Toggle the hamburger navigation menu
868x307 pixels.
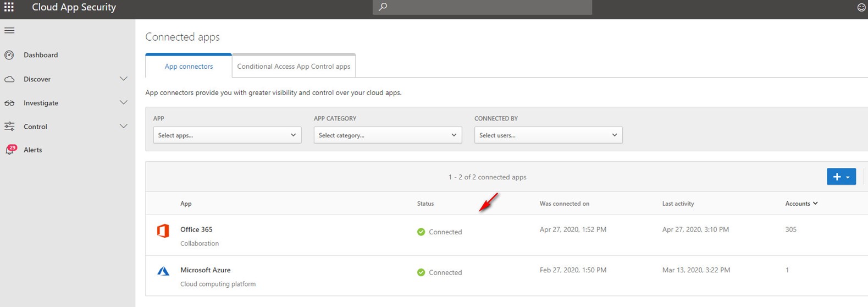9,30
